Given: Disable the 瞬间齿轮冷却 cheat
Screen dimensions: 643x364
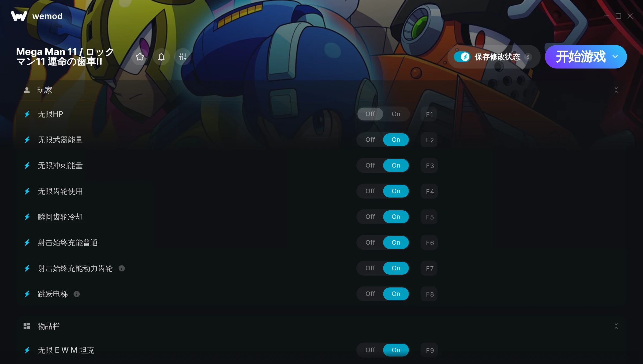Looking at the screenshot, I should (x=370, y=217).
